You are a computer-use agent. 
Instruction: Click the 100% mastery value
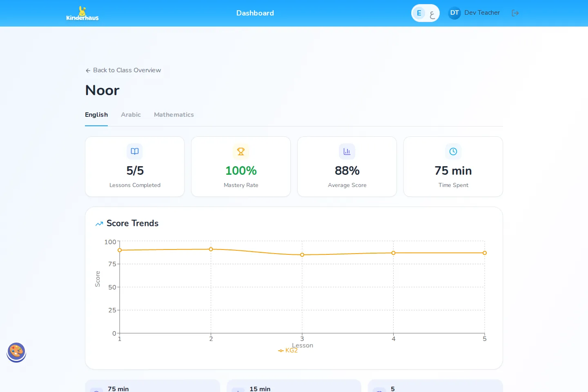[241, 171]
